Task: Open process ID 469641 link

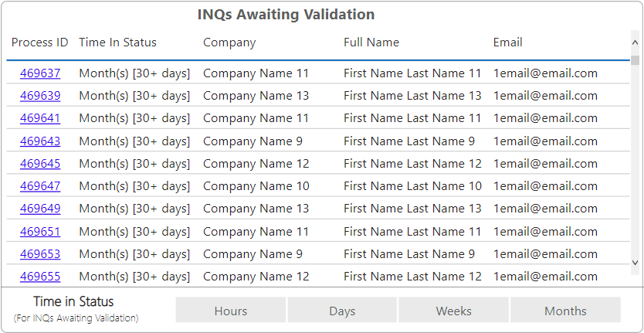Action: click(40, 118)
